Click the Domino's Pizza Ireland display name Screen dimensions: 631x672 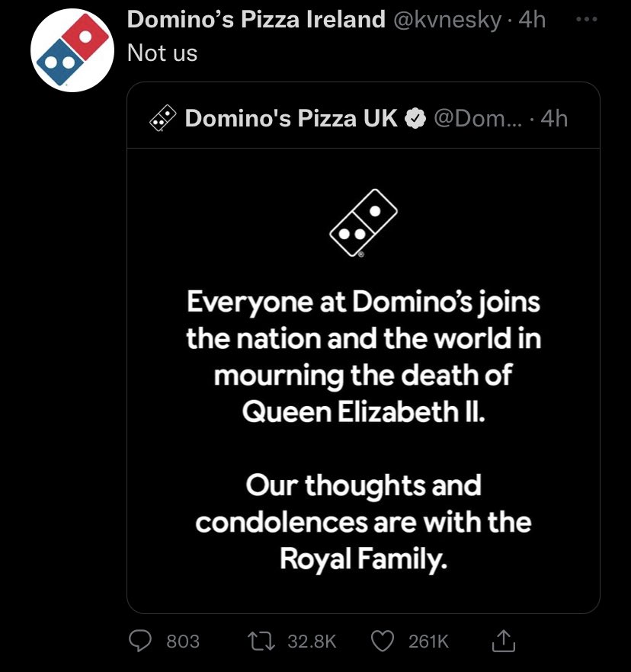click(x=256, y=20)
